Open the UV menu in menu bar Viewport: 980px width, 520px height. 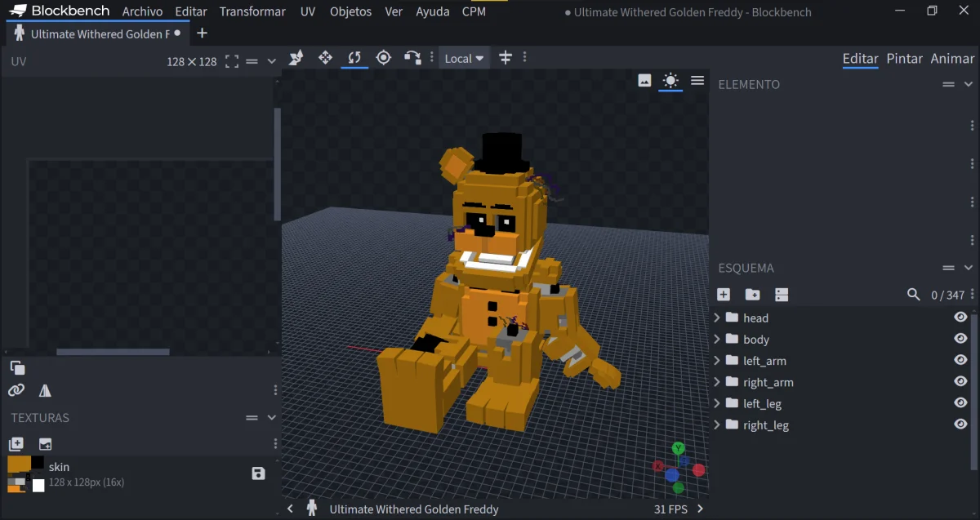[x=308, y=11]
